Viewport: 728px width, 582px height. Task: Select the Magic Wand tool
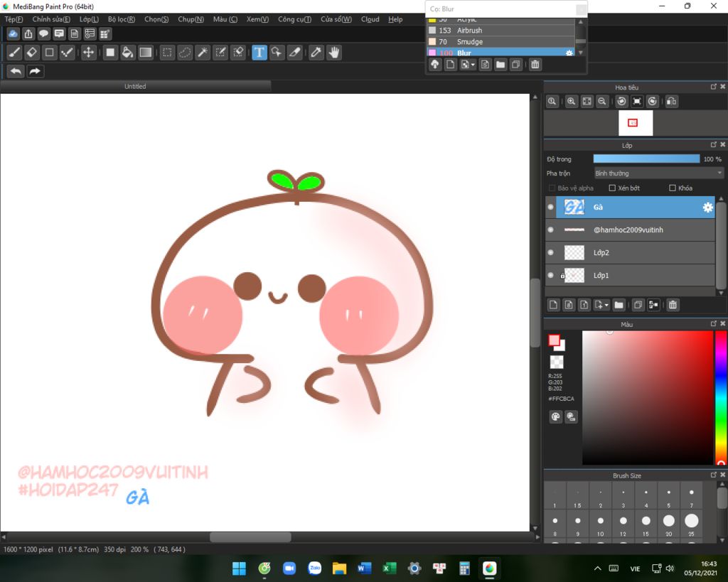[x=203, y=53]
